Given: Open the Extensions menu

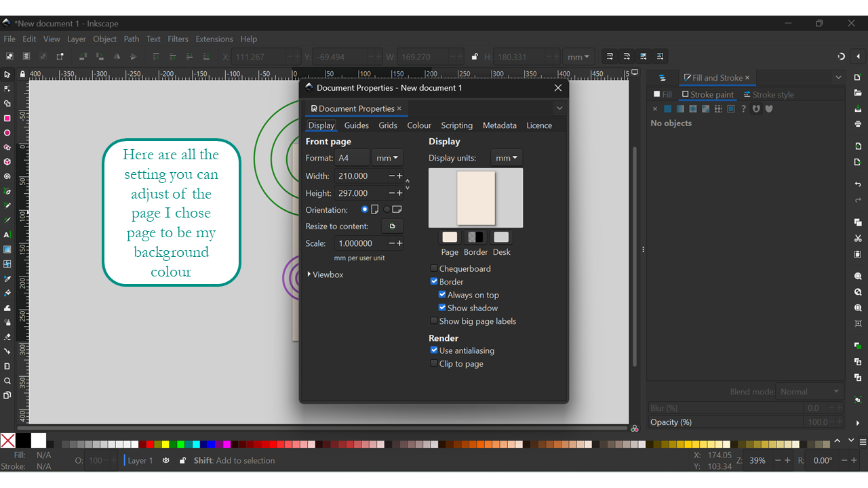Looking at the screenshot, I should [x=214, y=39].
